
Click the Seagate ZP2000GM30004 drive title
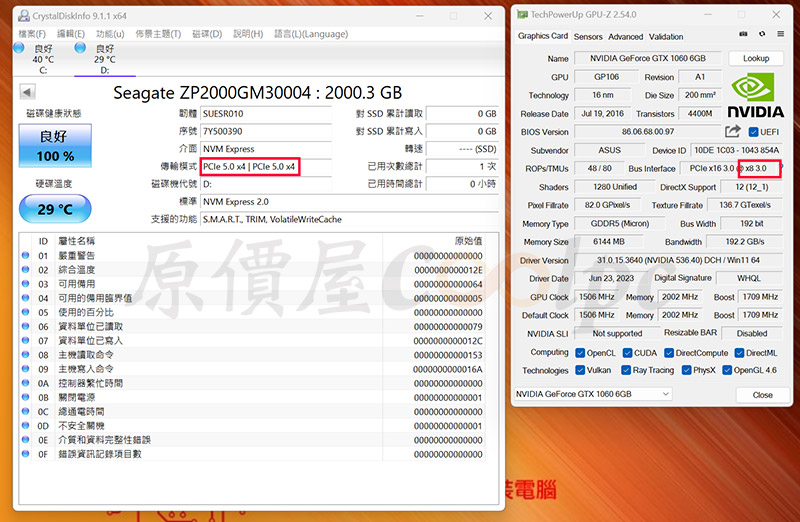click(258, 92)
